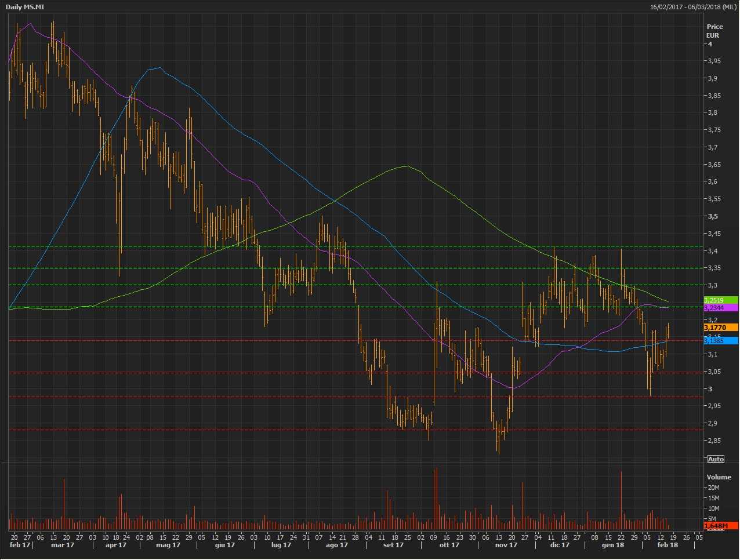The width and height of the screenshot is (740, 560).
Task: Select the nov 17 month label
Action: (506, 545)
